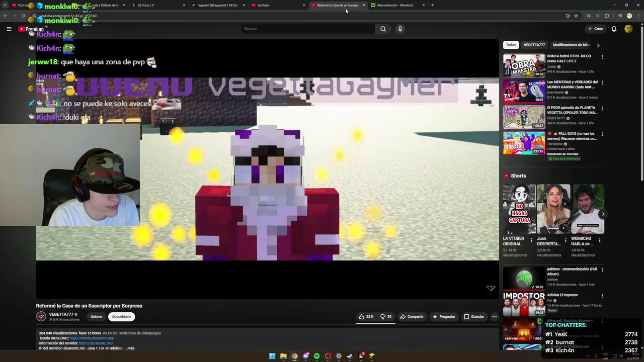The width and height of the screenshot is (644, 362).
Task: Open options for otramasdelpablo album video
Action: (x=602, y=269)
